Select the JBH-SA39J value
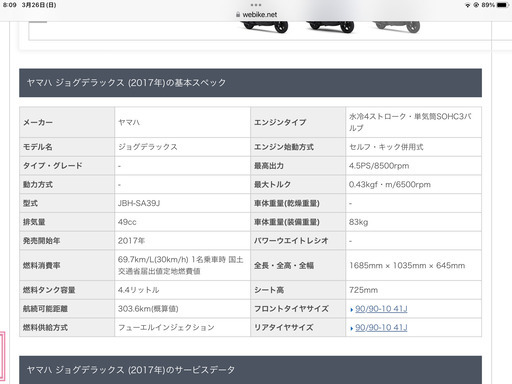The height and width of the screenshot is (384, 512). [139, 203]
